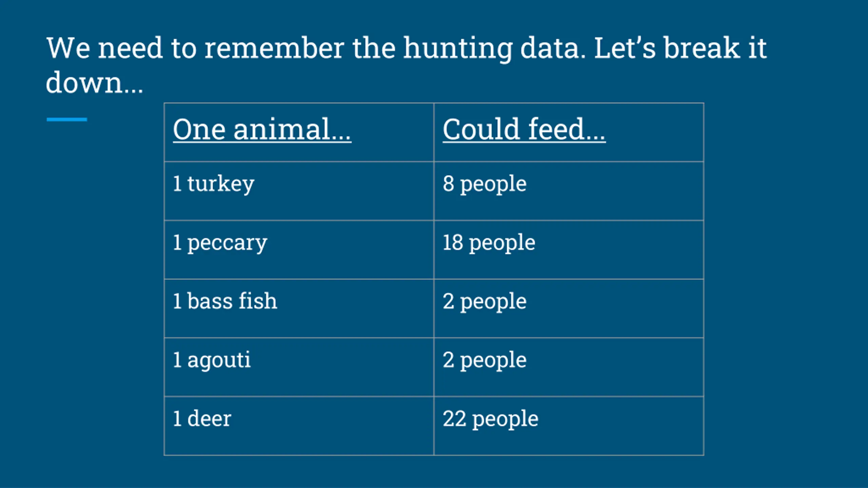The width and height of the screenshot is (868, 488).
Task: Click the '1 turkey' table cell
Action: pos(299,191)
